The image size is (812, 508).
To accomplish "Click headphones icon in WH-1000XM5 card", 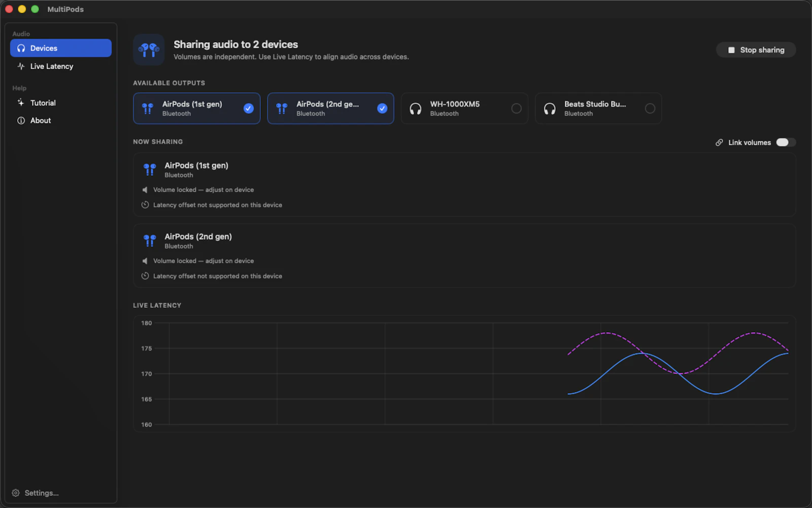I will pos(415,109).
